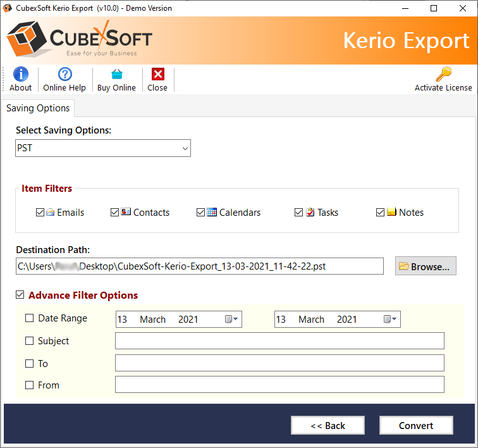This screenshot has width=478, height=448.
Task: Click the CubexSoft title bar app icon
Action: 8,8
